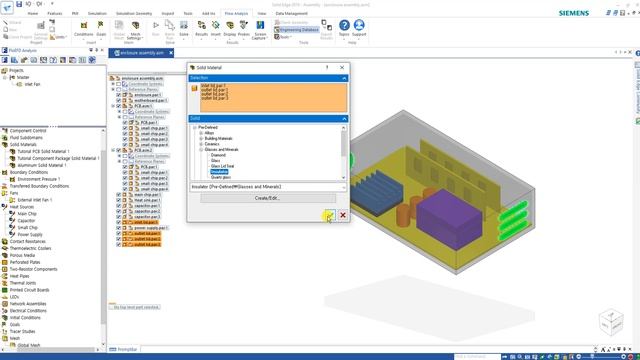
Task: Toggle checkbox for main chip.par:1
Action: pos(119,195)
